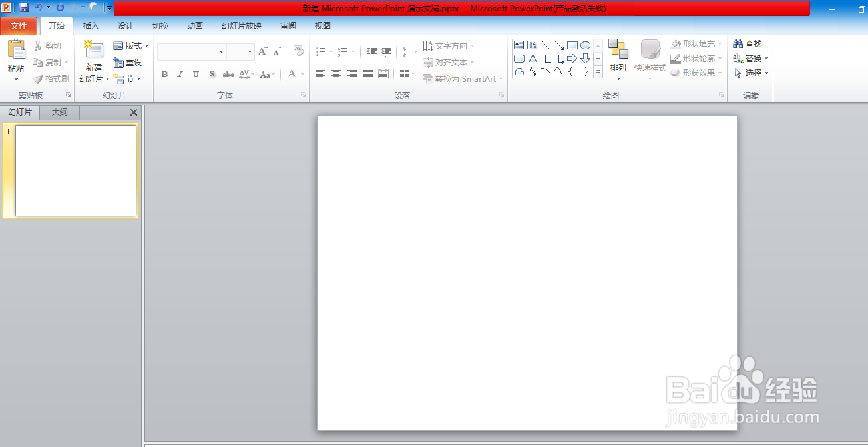Select the isosceles triangle shape
This screenshot has height=447, width=868.
pos(533,59)
